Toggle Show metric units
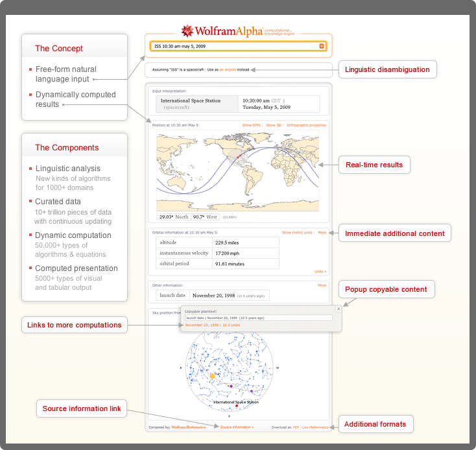 (x=297, y=232)
